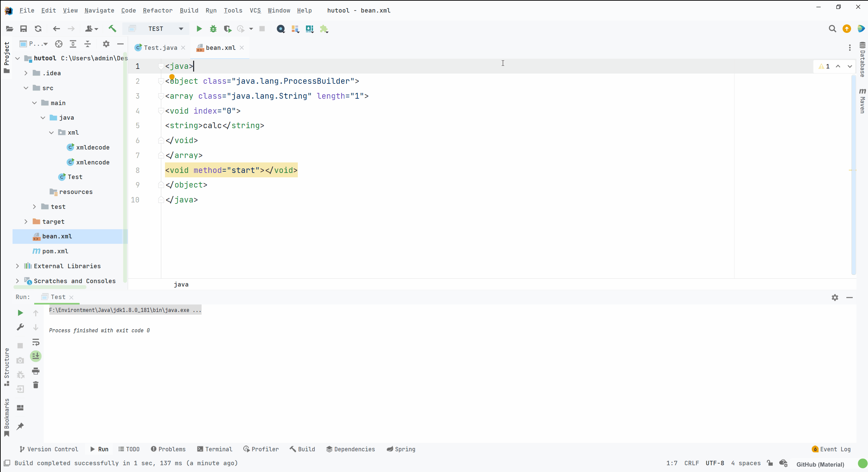Open editor tabs three-dot menu
The width and height of the screenshot is (868, 472).
click(850, 48)
